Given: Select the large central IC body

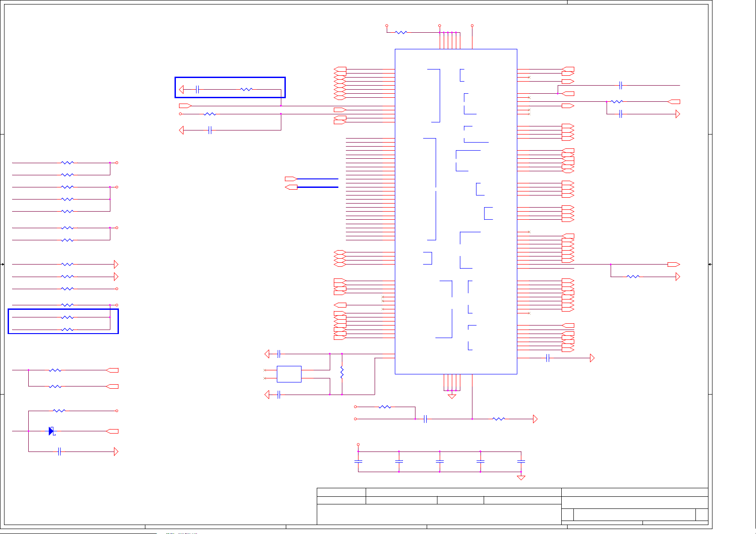Looking at the screenshot, I should (x=456, y=211).
